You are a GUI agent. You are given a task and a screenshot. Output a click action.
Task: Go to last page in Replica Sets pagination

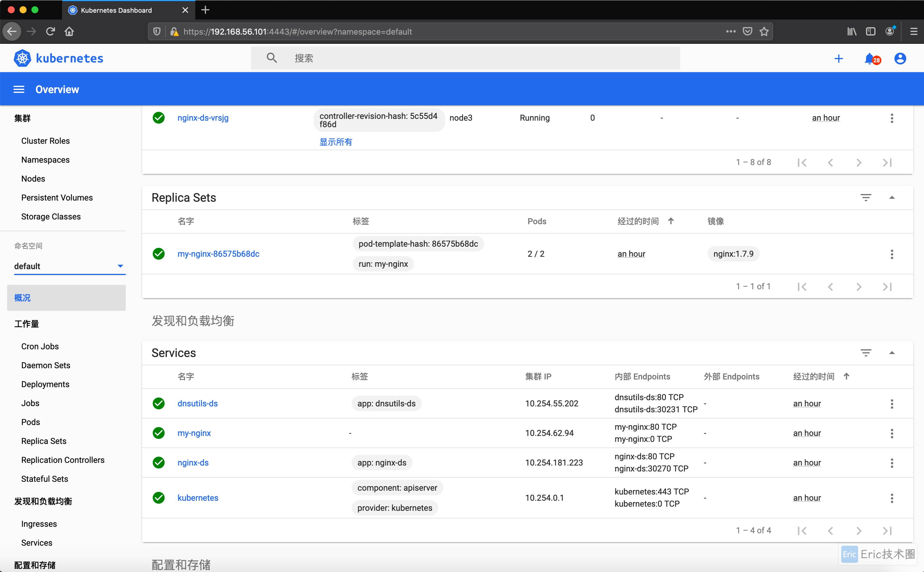(x=887, y=286)
